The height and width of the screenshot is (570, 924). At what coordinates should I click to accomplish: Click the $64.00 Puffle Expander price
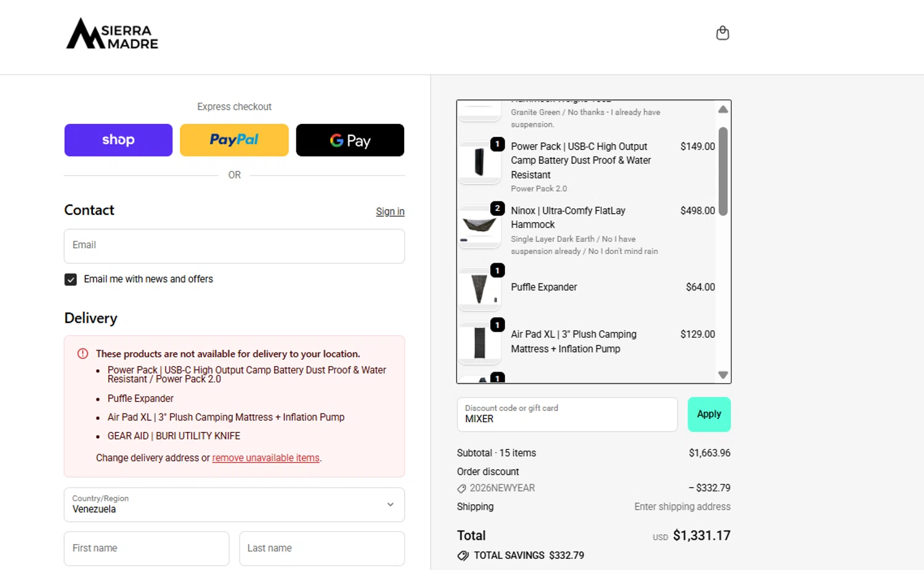[700, 287]
